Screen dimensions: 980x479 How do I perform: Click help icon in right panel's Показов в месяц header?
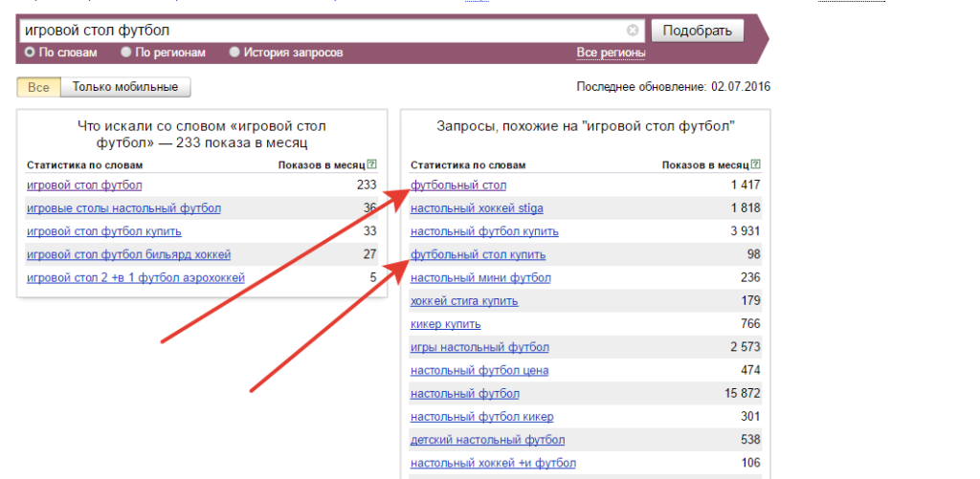tap(756, 164)
